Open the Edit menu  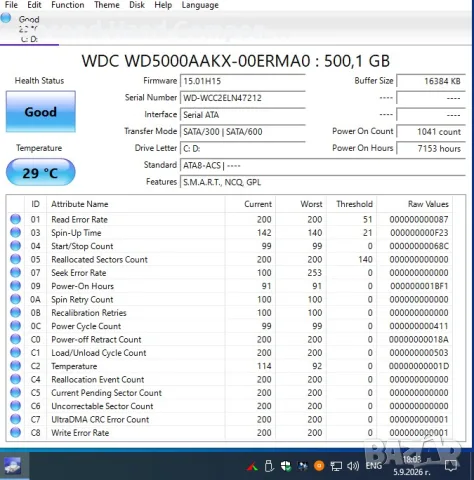coord(34,5)
